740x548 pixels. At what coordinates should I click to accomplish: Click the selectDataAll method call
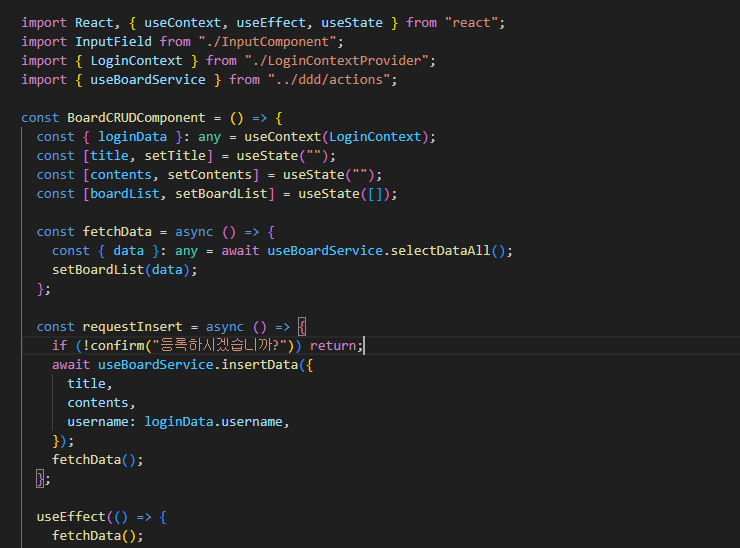[x=440, y=251]
